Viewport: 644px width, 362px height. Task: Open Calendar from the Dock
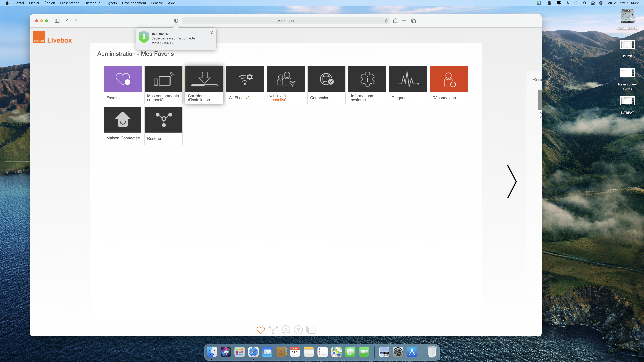[x=295, y=352]
